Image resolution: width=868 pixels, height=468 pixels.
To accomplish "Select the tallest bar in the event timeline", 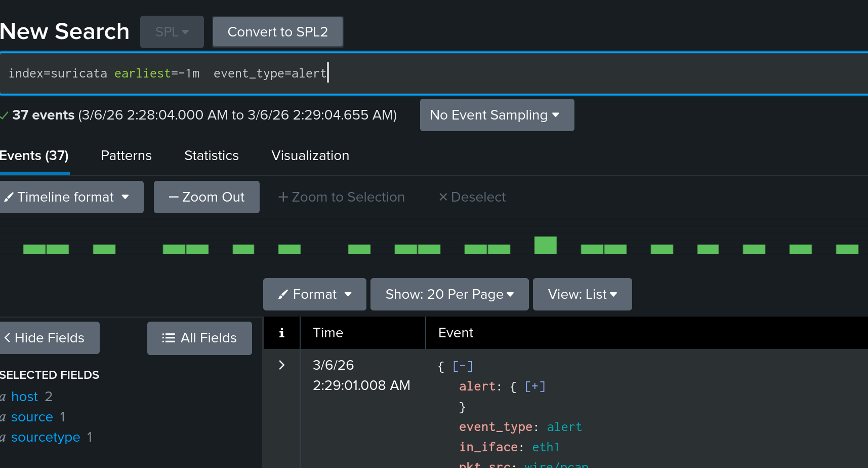I will (x=545, y=245).
